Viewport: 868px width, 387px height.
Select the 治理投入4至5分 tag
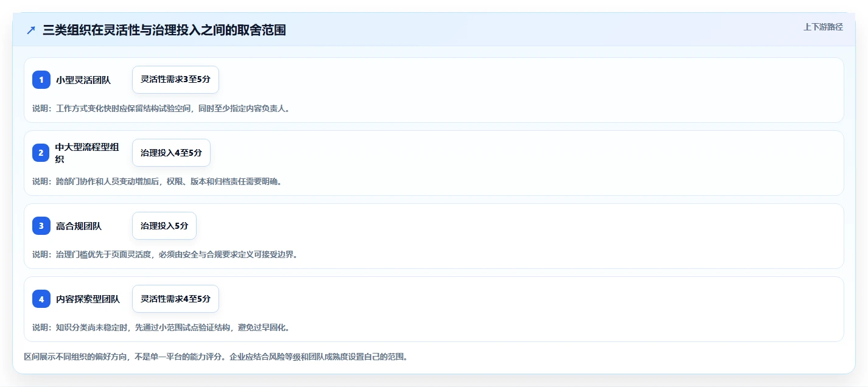[171, 153]
